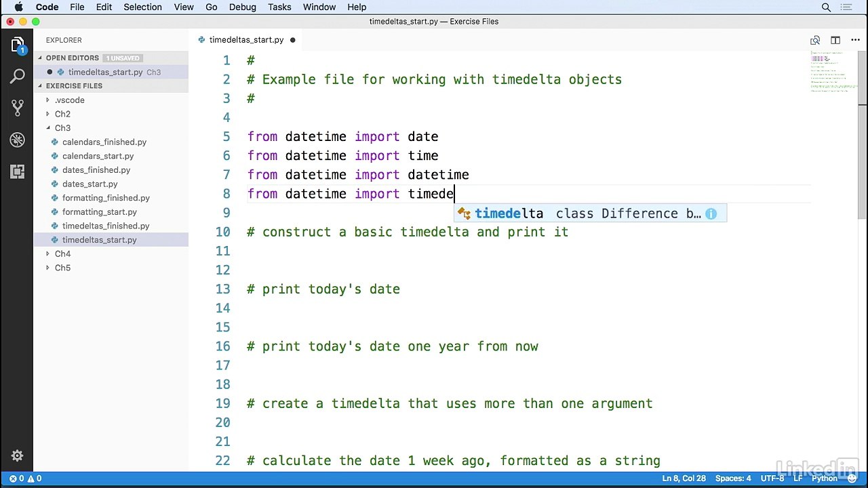Open Spotlight search in menu bar
The height and width of the screenshot is (488, 868).
click(x=826, y=7)
